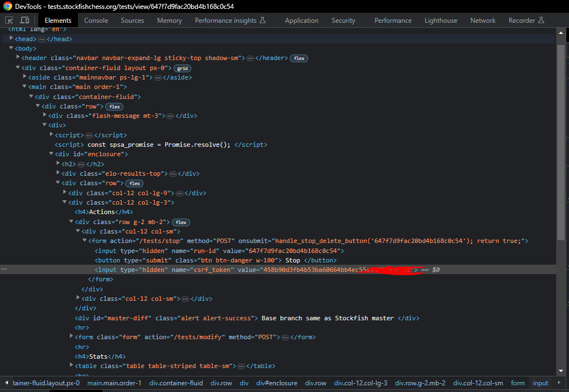Image resolution: width=569 pixels, height=392 pixels.
Task: Open the Recorder panel
Action: coord(522,20)
